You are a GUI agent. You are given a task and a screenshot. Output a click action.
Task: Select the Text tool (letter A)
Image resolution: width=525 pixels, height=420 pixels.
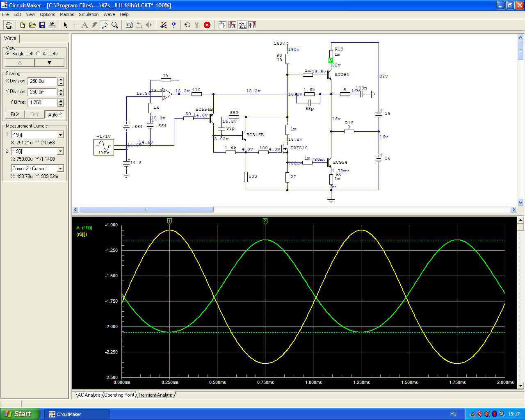[84, 25]
